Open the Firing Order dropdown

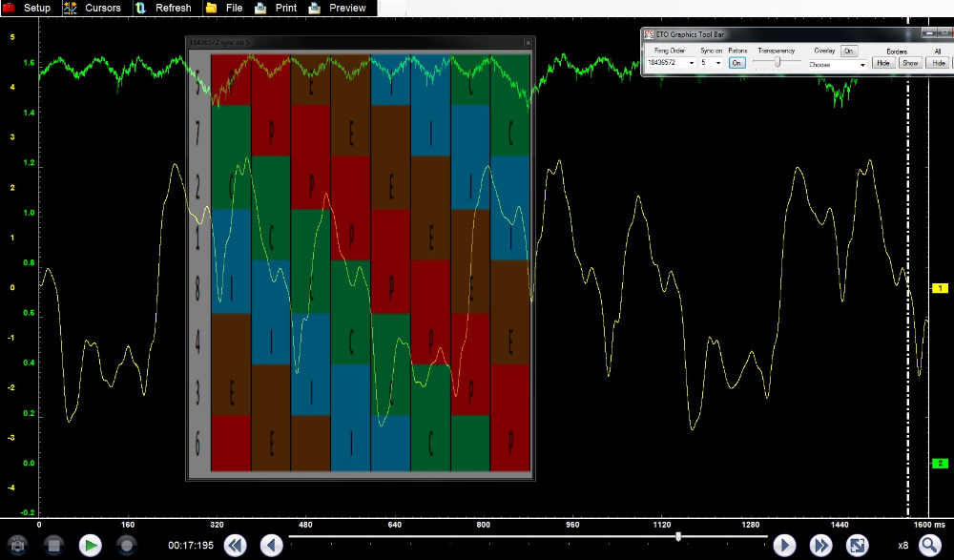tap(671, 63)
